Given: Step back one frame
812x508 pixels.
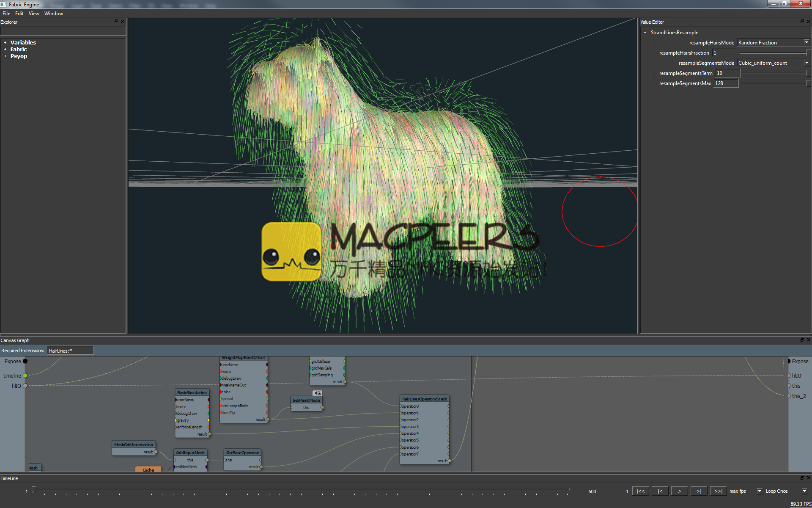Looking at the screenshot, I should click(x=660, y=491).
